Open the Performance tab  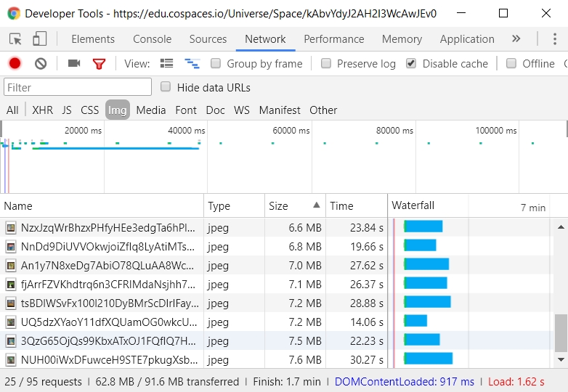tap(334, 39)
